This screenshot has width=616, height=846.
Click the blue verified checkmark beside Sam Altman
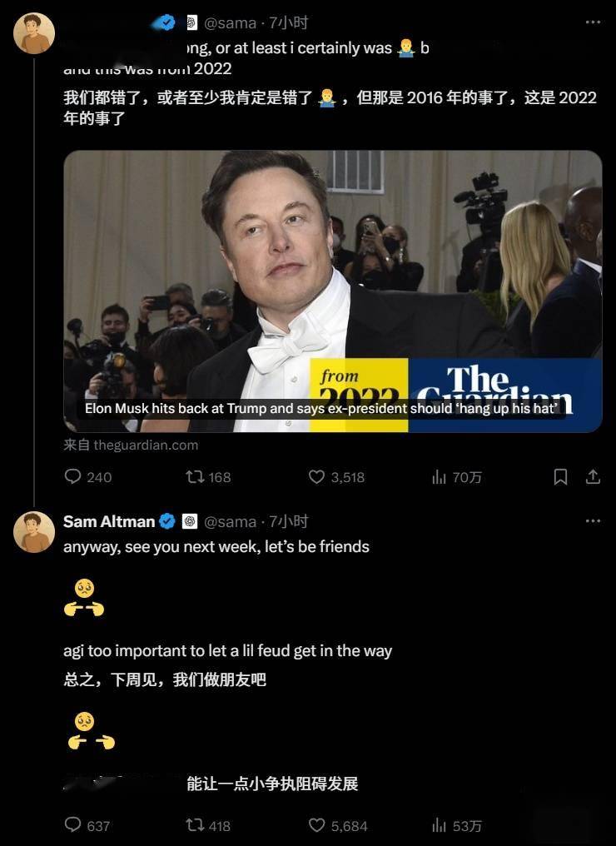click(x=168, y=521)
